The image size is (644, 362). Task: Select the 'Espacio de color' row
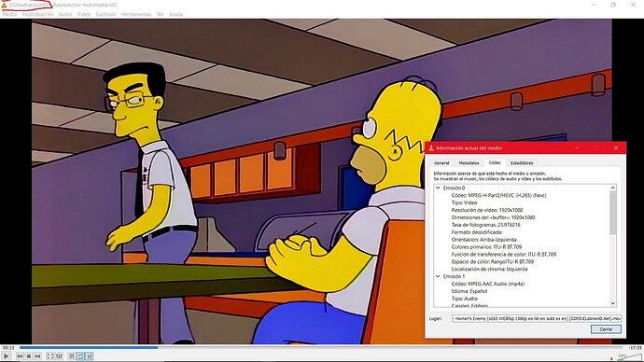(x=493, y=262)
